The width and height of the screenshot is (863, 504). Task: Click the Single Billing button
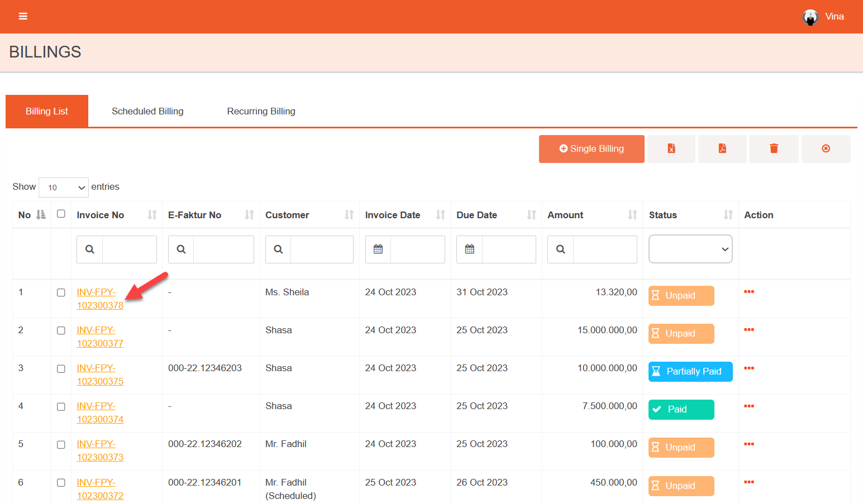591,149
